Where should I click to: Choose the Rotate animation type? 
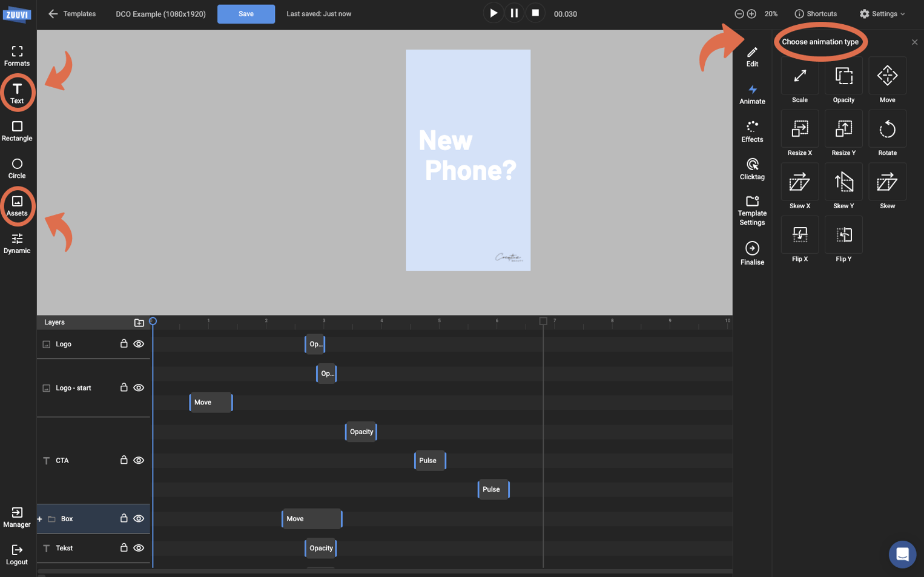(887, 133)
